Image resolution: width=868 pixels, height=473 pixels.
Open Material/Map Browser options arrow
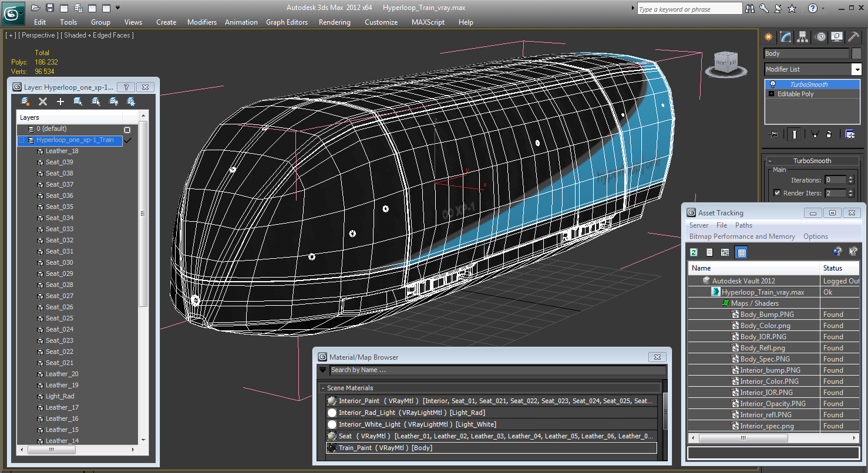pos(322,370)
